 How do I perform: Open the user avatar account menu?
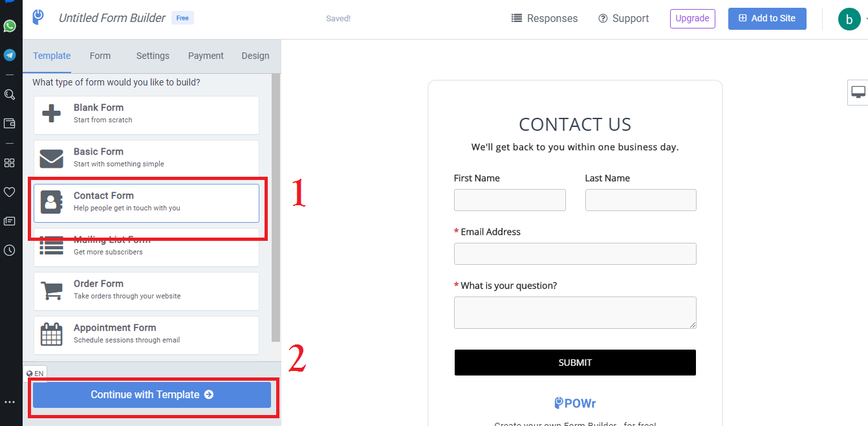[849, 18]
